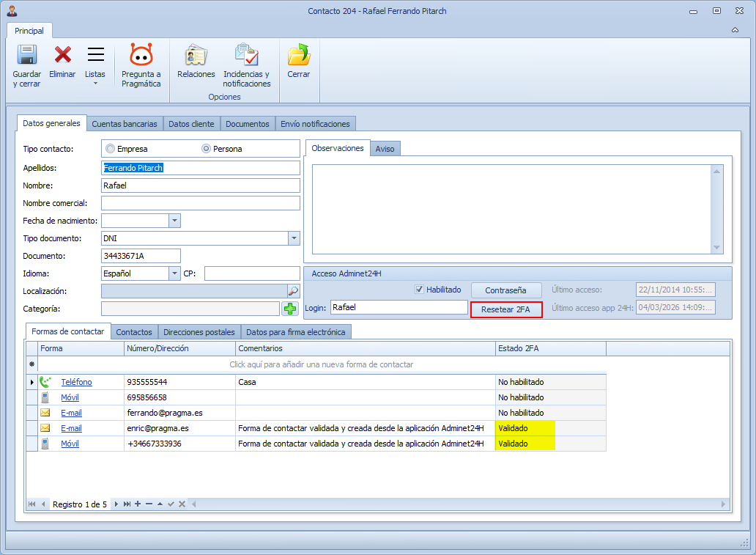This screenshot has height=555, width=756.
Task: Open Incidencias y notificaciones
Action: pyautogui.click(x=246, y=56)
